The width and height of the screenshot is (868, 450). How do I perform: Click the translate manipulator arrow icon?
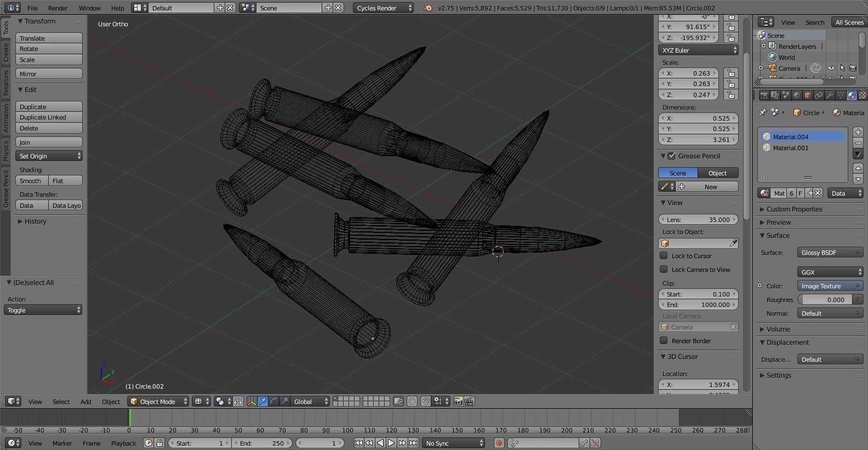[262, 402]
